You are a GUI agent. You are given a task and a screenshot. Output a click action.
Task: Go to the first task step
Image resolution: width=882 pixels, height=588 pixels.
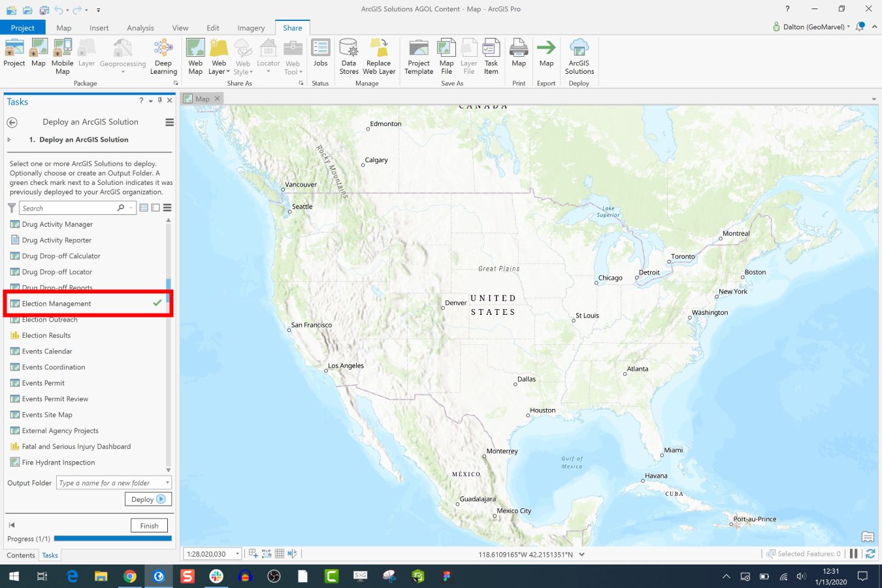pos(11,525)
